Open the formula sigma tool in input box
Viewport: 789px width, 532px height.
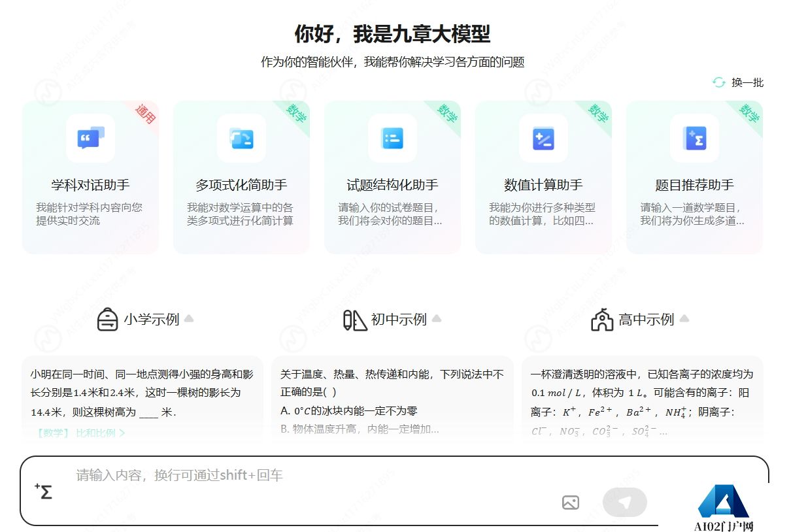click(x=43, y=491)
